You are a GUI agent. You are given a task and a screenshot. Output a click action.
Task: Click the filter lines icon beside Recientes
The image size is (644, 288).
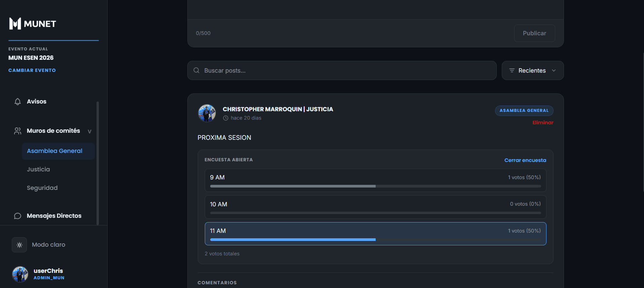(x=512, y=71)
